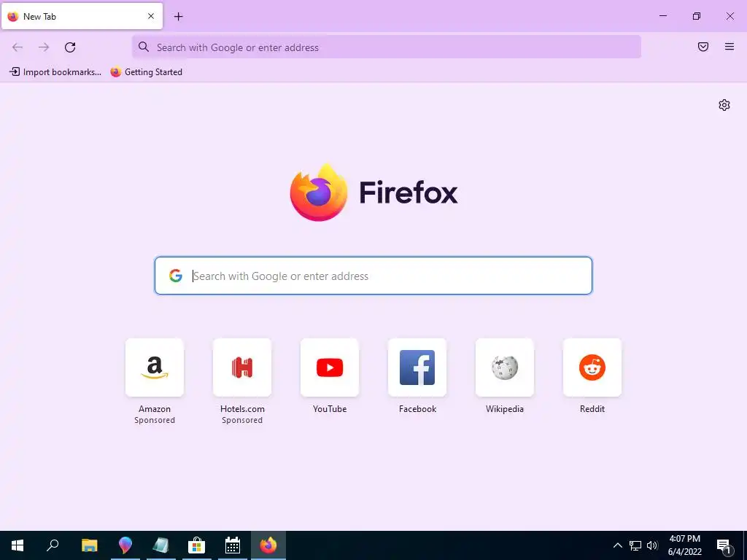The image size is (747, 560).
Task: Click the magnifier icon in address bar
Action: pos(144,47)
